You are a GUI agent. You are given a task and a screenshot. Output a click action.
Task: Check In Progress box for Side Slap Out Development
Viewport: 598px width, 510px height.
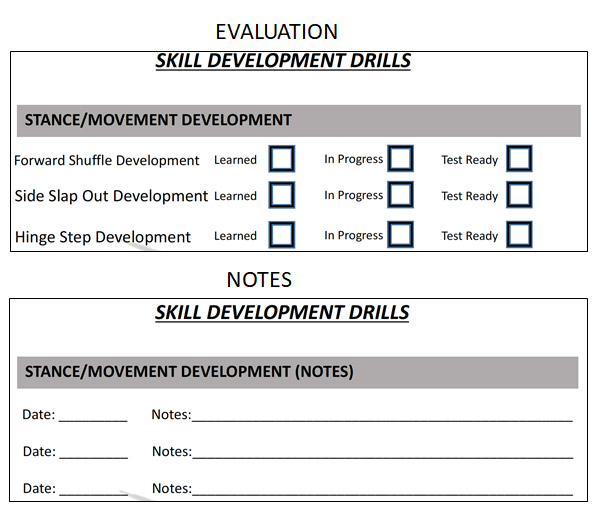click(x=400, y=195)
